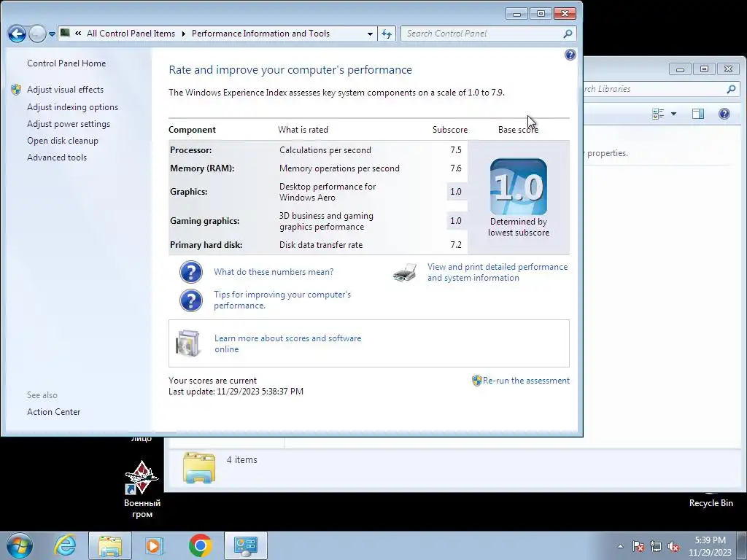Open help in Libraries window
Image resolution: width=747 pixels, height=560 pixels.
[724, 114]
